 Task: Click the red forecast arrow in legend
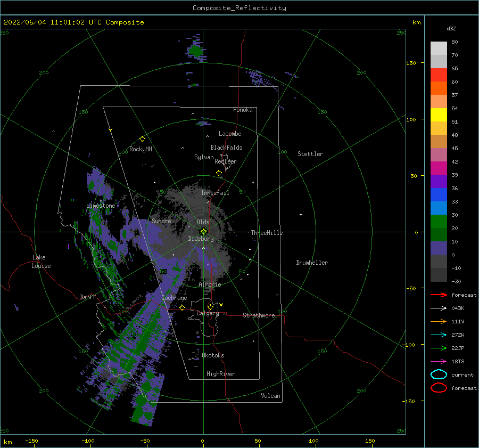[x=439, y=295]
